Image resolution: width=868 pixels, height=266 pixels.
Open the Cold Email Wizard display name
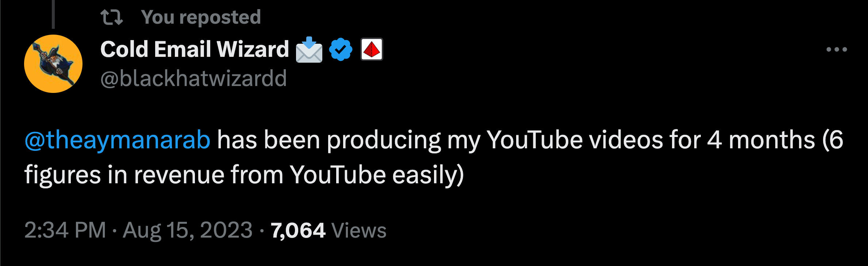click(x=195, y=49)
